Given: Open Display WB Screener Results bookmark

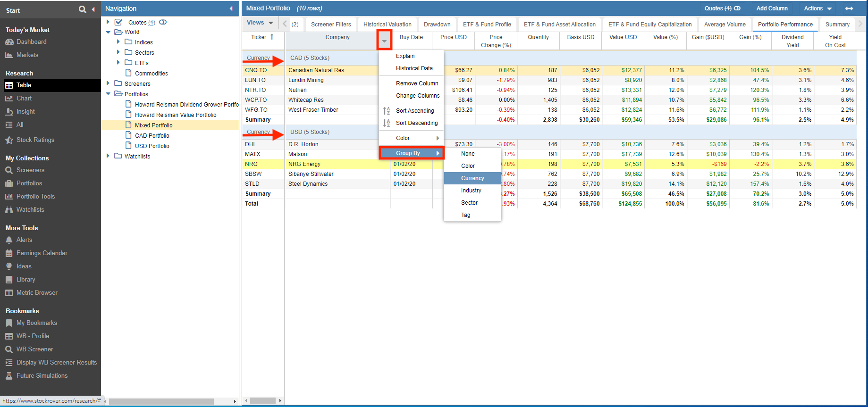Looking at the screenshot, I should (x=57, y=363).
